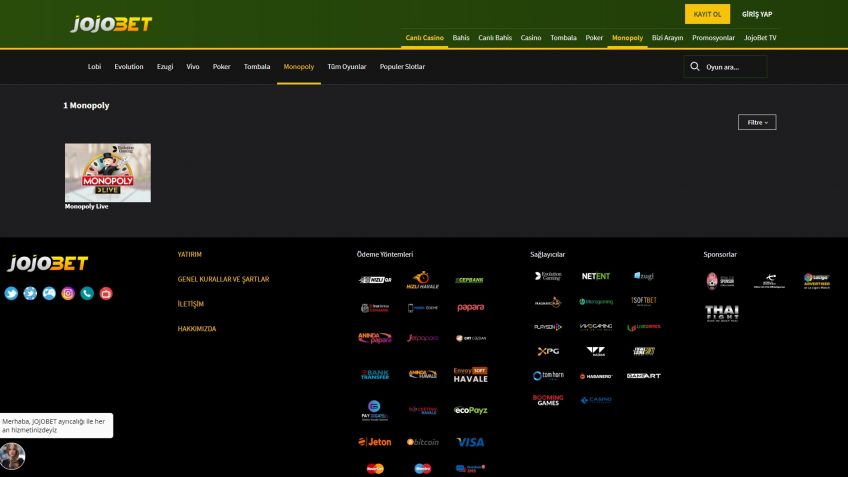Screen dimensions: 848x477
Task: Open the live chat avatar bubble
Action: pos(12,456)
